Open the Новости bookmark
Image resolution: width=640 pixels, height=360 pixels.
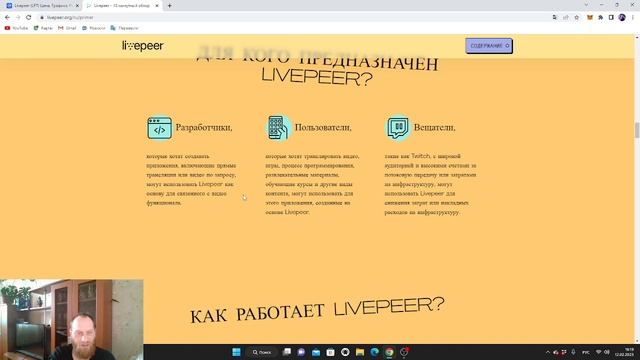94,28
